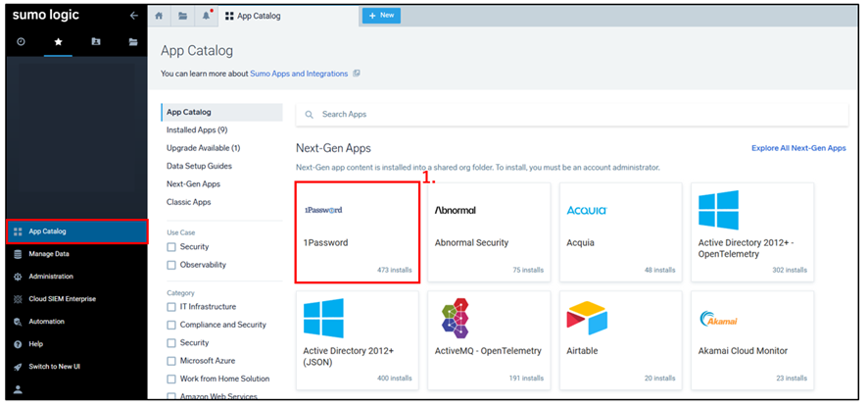The image size is (868, 407).
Task: Tick the Work from Home Solution checkbox
Action: click(x=171, y=380)
